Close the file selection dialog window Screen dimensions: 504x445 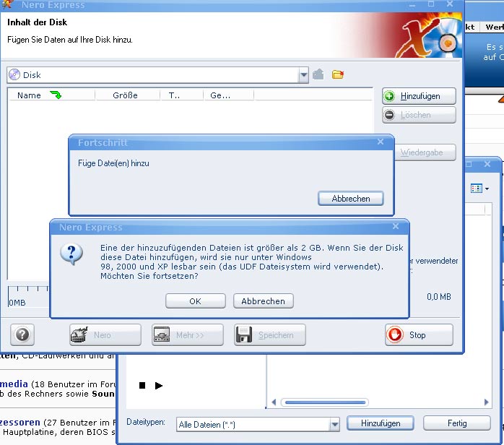click(x=487, y=164)
